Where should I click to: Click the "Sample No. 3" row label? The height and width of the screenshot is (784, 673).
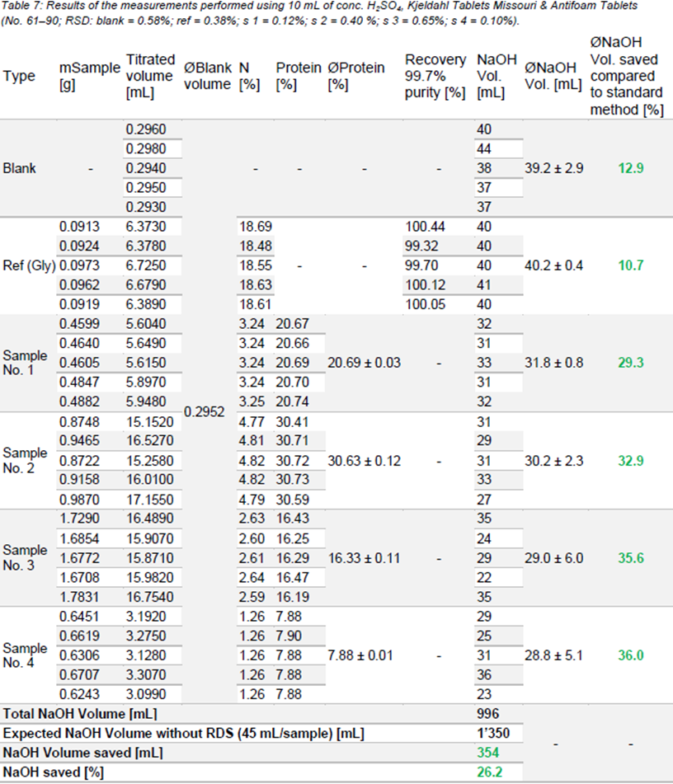click(x=25, y=558)
